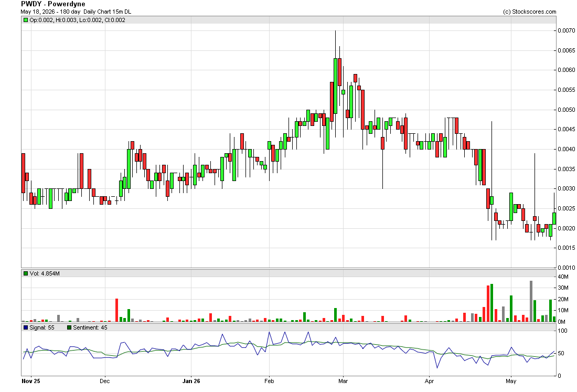577x392 pixels.
Task: Click the Apr date axis label
Action: pyautogui.click(x=429, y=381)
